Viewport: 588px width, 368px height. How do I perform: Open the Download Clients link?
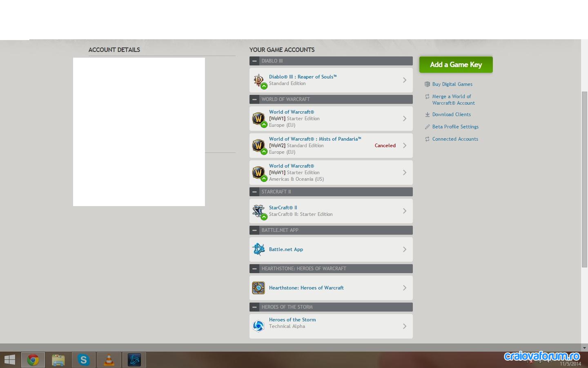coord(452,114)
